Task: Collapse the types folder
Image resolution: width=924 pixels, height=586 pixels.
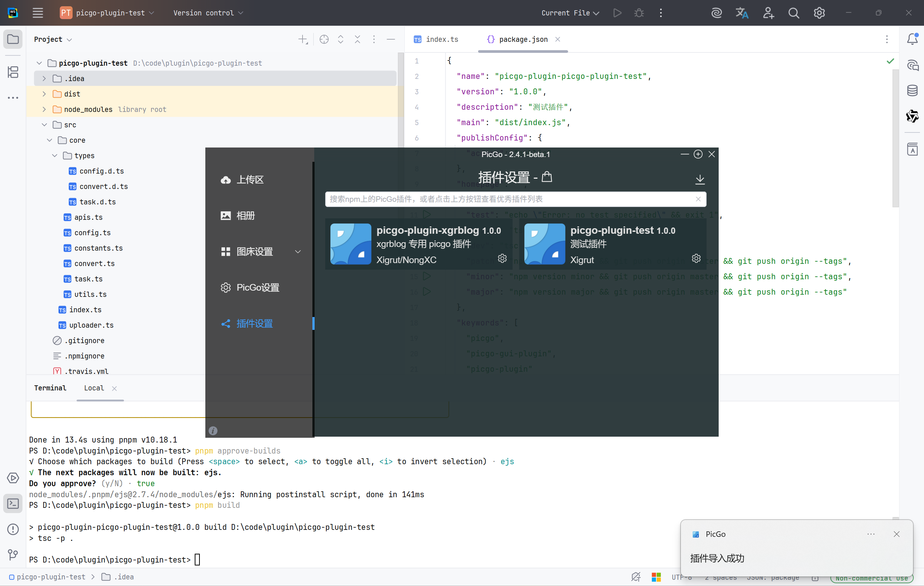Action: tap(55, 156)
